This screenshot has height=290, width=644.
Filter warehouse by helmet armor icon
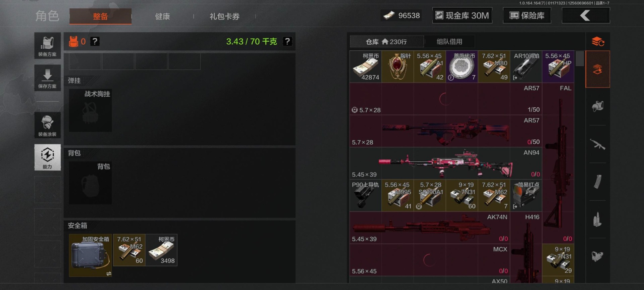coord(597,106)
